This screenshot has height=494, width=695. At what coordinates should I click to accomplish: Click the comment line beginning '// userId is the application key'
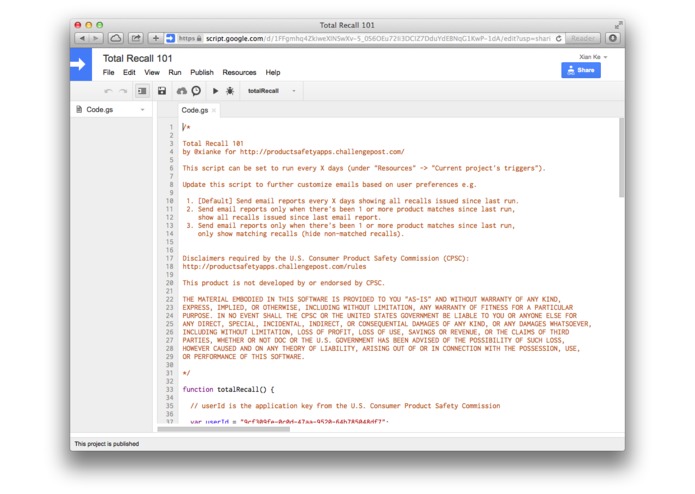click(345, 406)
